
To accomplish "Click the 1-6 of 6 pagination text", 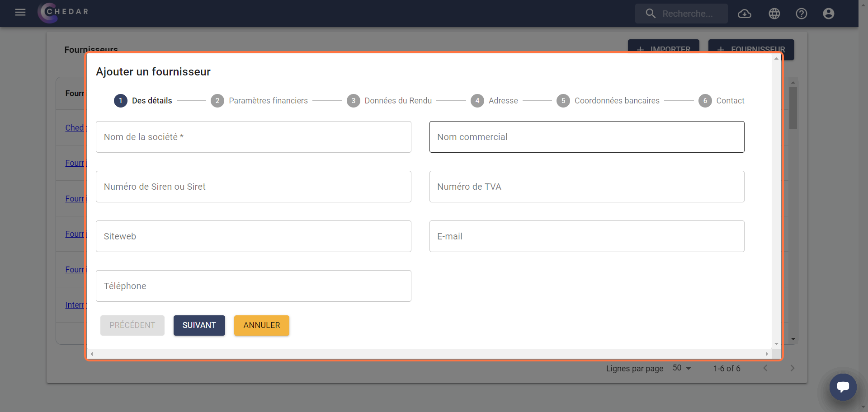I will tap(727, 369).
